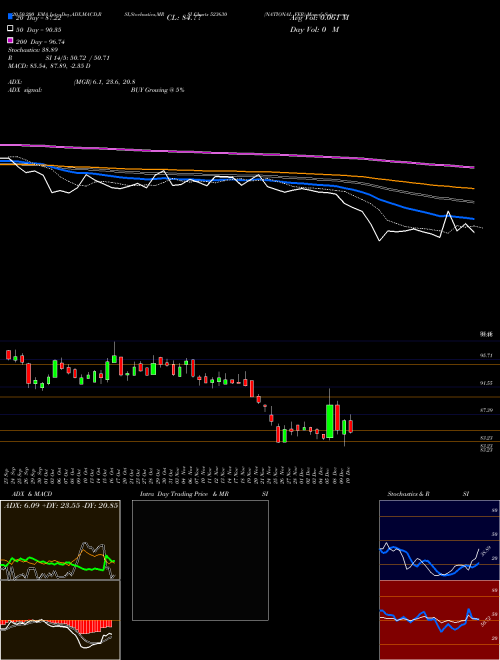The width and height of the screenshot is (500, 660).
Task: Click the 87.39 price axis label
Action: [487, 410]
